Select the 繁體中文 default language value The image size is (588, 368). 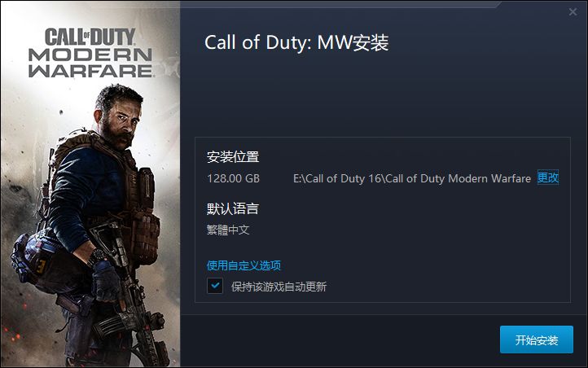228,230
